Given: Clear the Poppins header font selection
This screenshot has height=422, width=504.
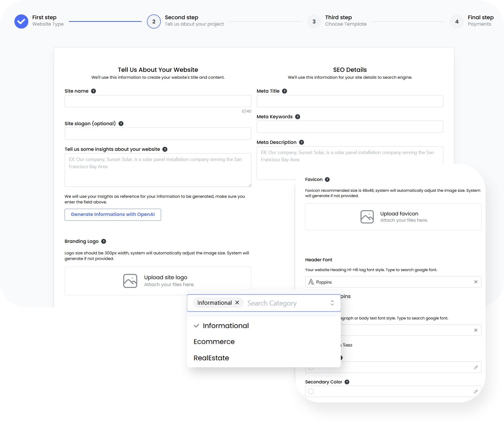Looking at the screenshot, I should tap(476, 282).
